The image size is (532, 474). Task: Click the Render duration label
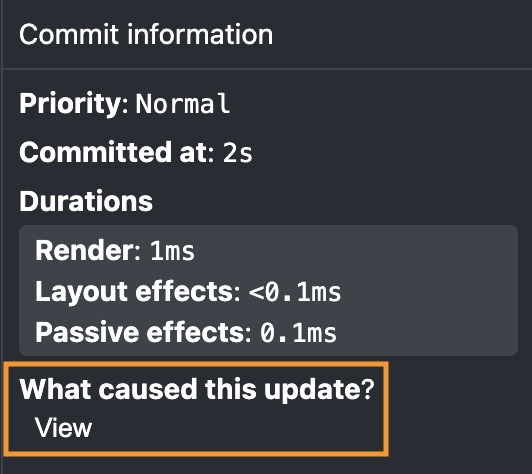coord(85,250)
